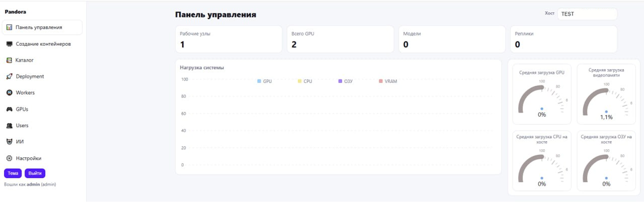Image resolution: width=644 pixels, height=202 pixels.
Task: Click the Средняя загрузка CPU на хосте gauge
Action: point(542,161)
